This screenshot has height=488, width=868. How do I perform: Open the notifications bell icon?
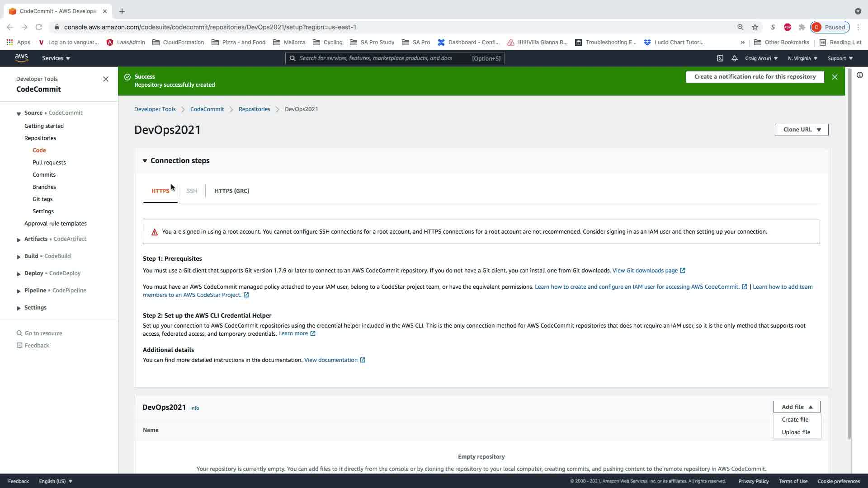pyautogui.click(x=734, y=58)
